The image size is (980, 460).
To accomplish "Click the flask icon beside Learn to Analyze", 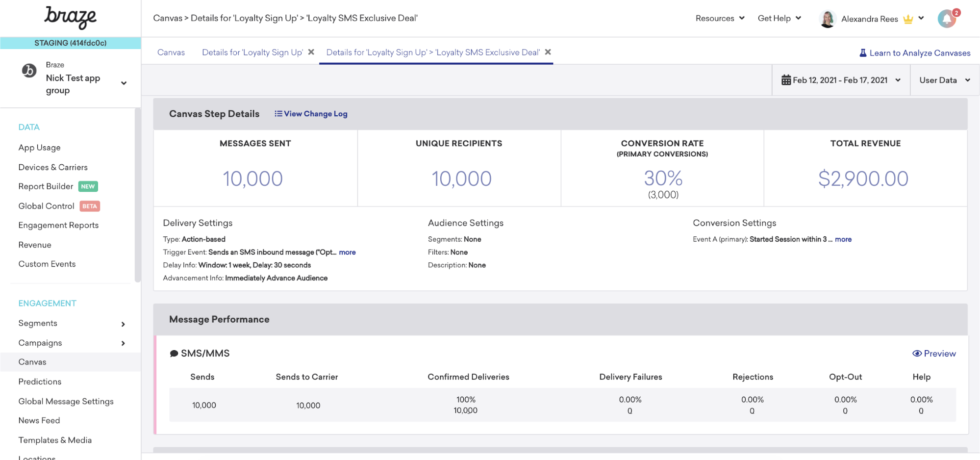I will 863,53.
